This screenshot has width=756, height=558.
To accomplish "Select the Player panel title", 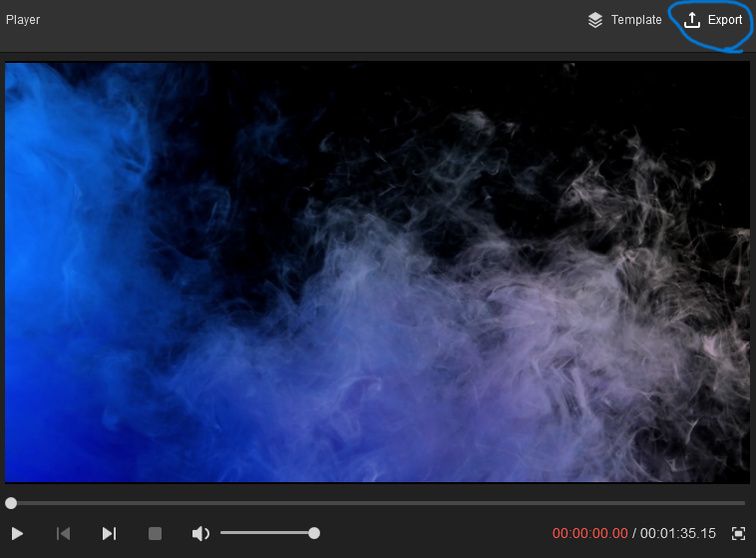I will 23,20.
